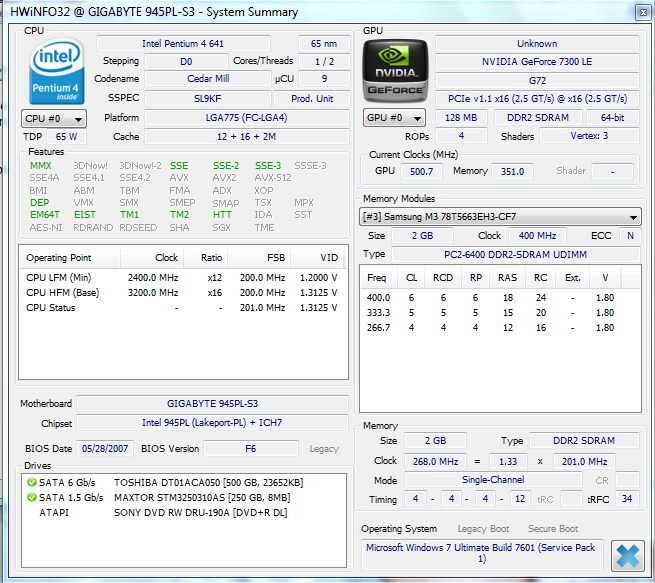Open the CPU #0 dropdown
655x583 pixels.
tap(54, 119)
